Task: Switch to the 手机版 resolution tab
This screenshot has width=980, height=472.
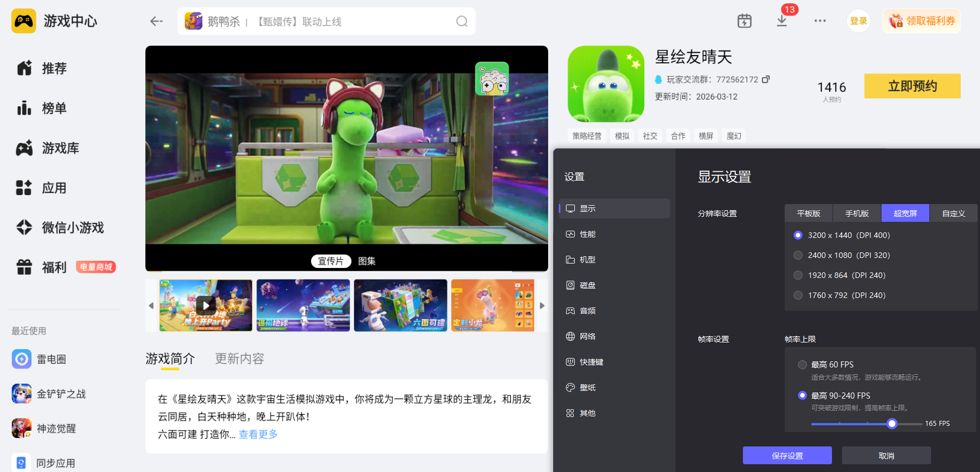Action: point(857,213)
